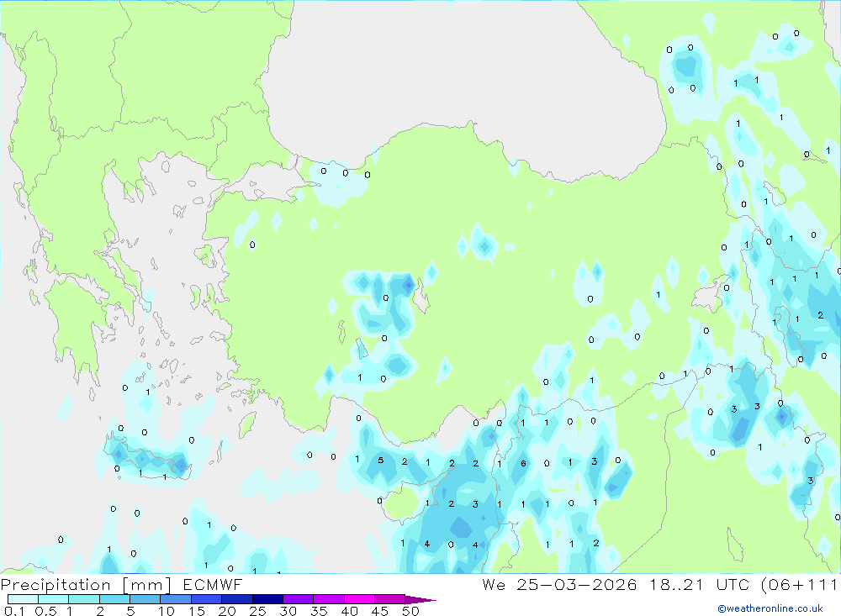Click the 25–30 mm navy legend swatch

click(x=267, y=599)
